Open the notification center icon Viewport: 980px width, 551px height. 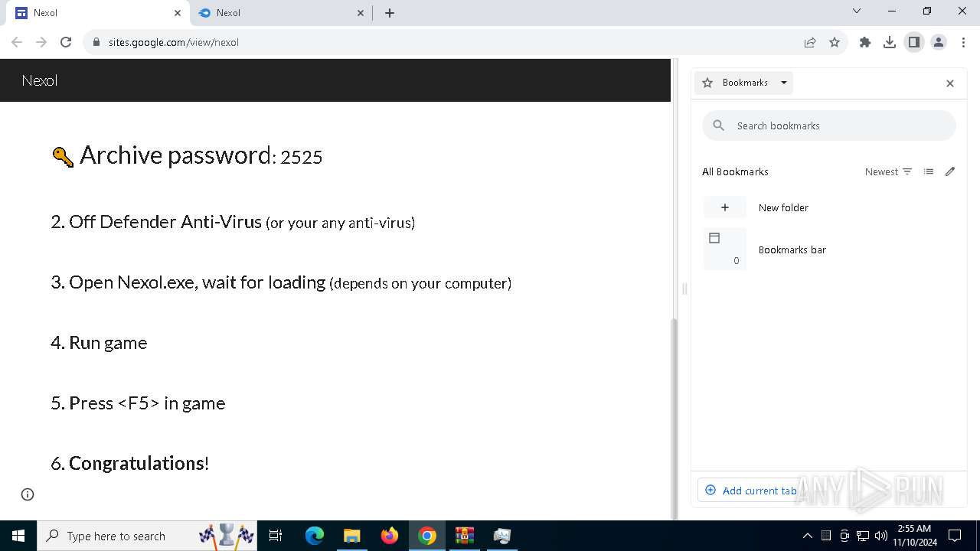click(955, 536)
